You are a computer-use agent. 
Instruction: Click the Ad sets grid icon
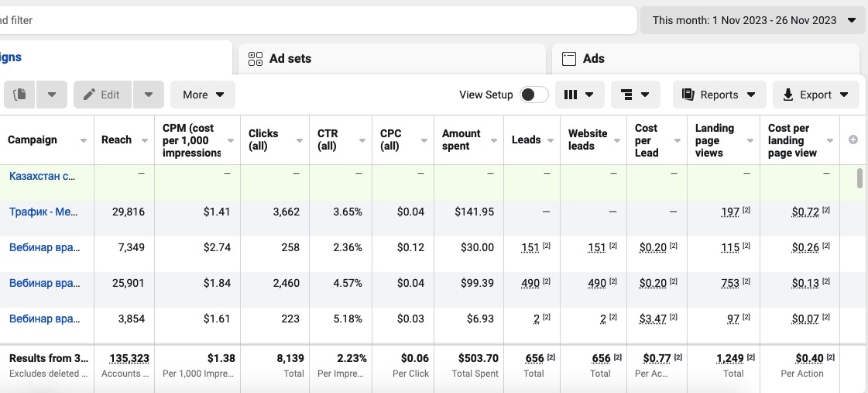click(255, 59)
